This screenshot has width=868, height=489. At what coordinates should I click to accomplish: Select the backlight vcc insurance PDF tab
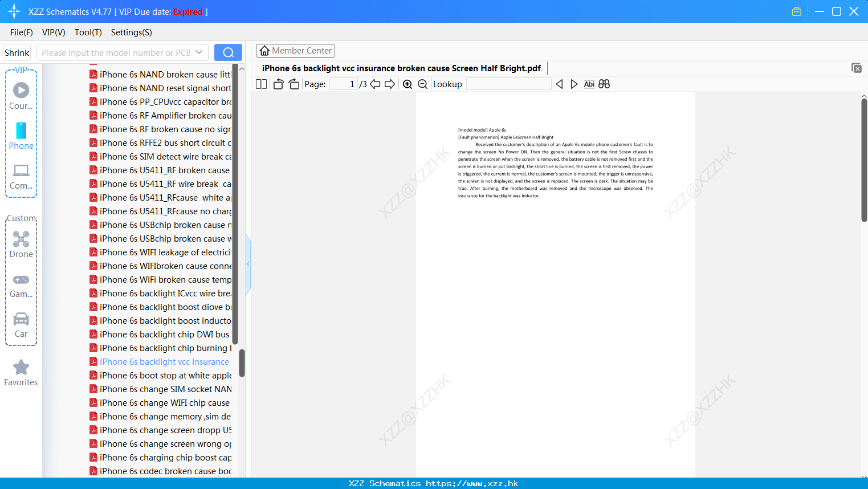401,68
